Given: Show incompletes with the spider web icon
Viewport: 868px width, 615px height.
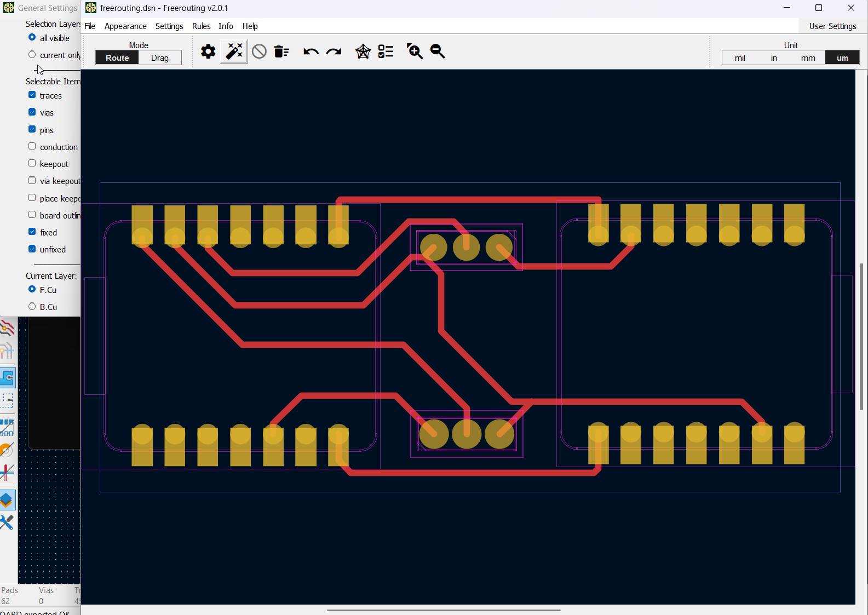Looking at the screenshot, I should (x=363, y=51).
